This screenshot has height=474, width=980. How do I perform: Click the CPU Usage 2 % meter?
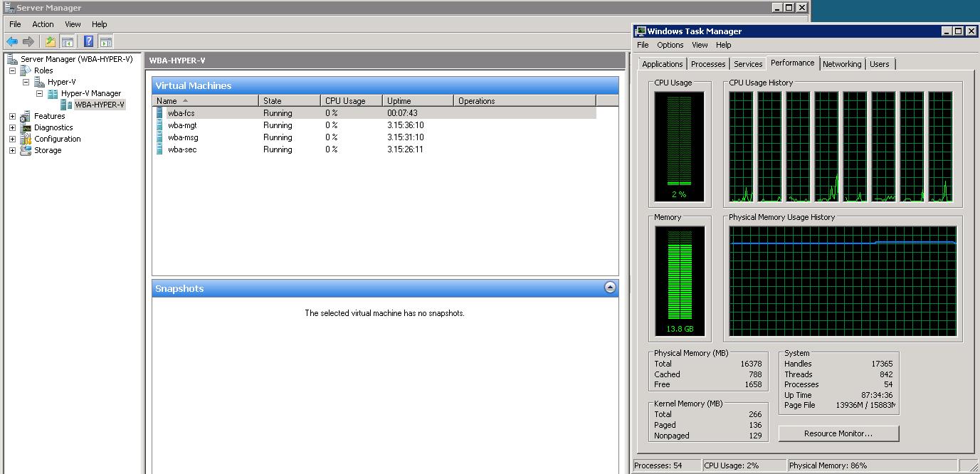click(679, 147)
